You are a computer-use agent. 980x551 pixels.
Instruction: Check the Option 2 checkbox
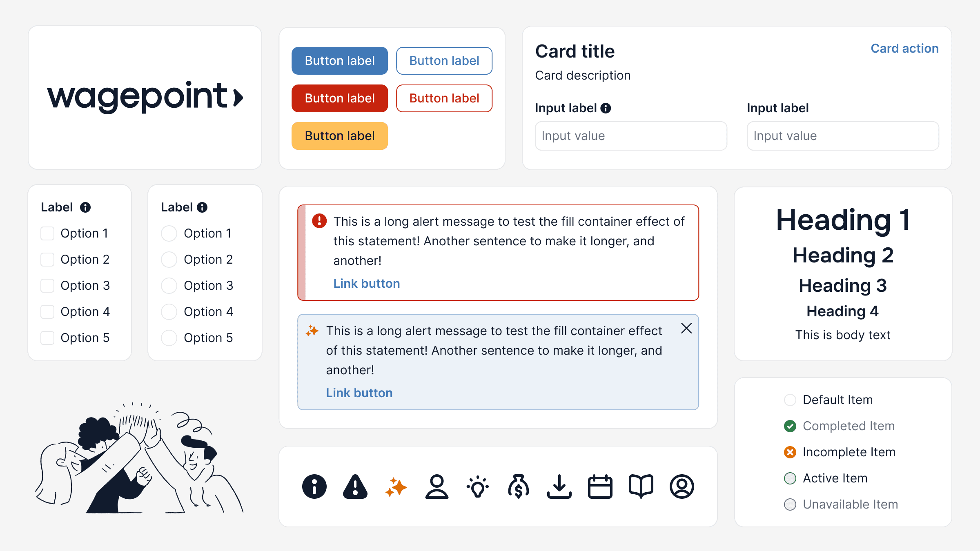(47, 260)
